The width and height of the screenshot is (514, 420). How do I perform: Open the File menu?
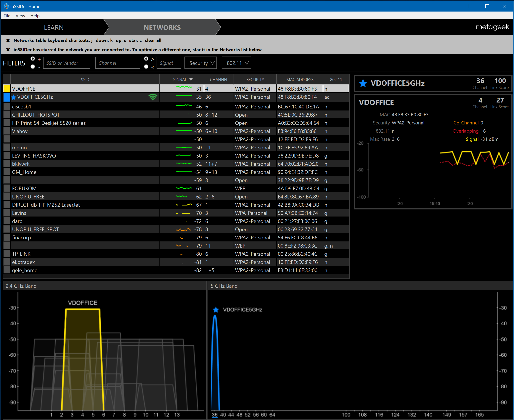coord(7,16)
